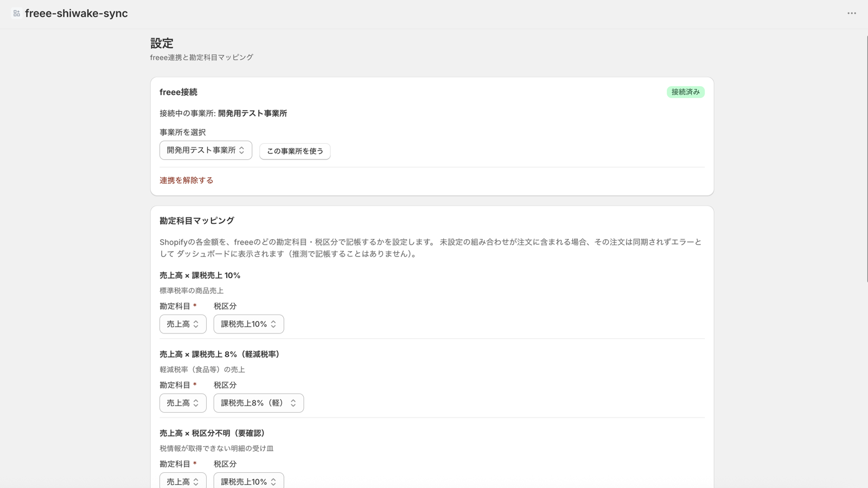Screen dimensions: 868x488
Task: Click the 接続中の事業所 text line
Action: pos(223,113)
